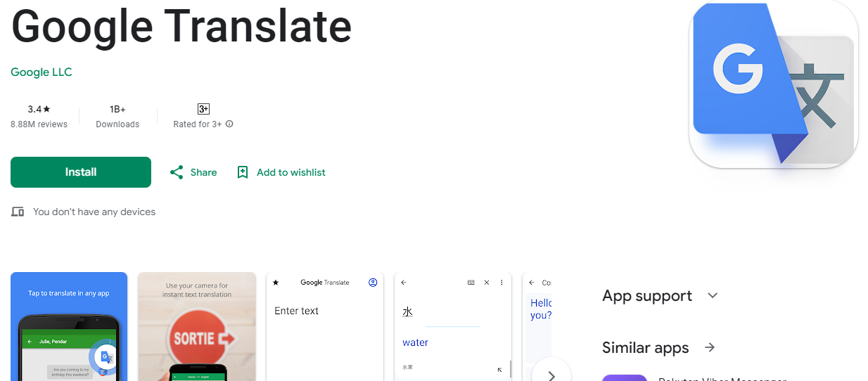
Task: Click the 1B+ Downloads stat
Action: coord(117,116)
